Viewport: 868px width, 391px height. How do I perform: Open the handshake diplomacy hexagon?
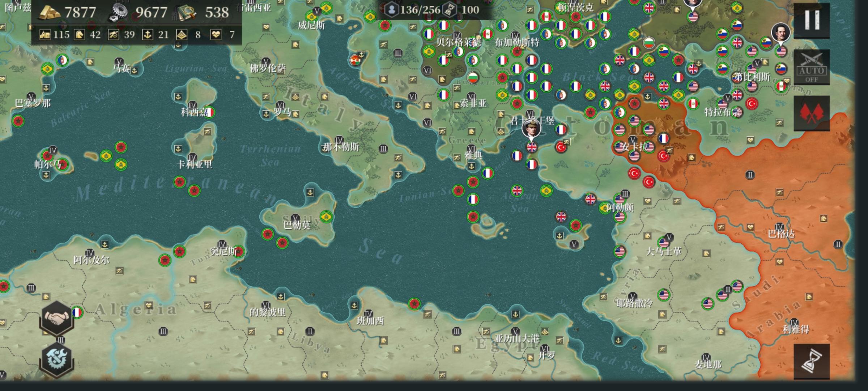pyautogui.click(x=57, y=319)
